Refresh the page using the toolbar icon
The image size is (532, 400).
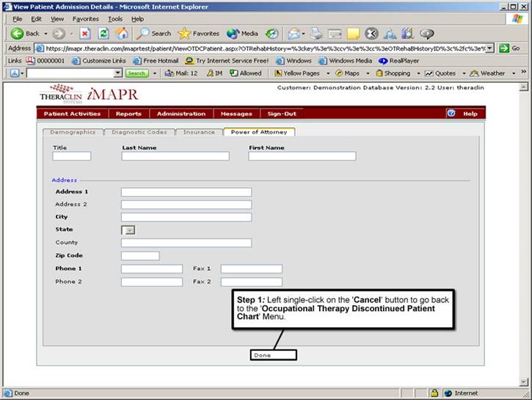pos(103,33)
